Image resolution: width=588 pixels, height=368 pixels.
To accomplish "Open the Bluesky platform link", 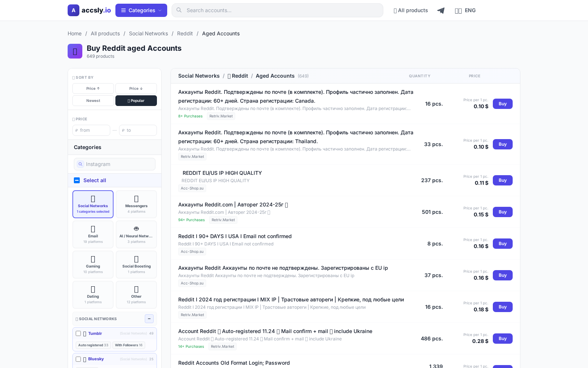I will 96,359.
